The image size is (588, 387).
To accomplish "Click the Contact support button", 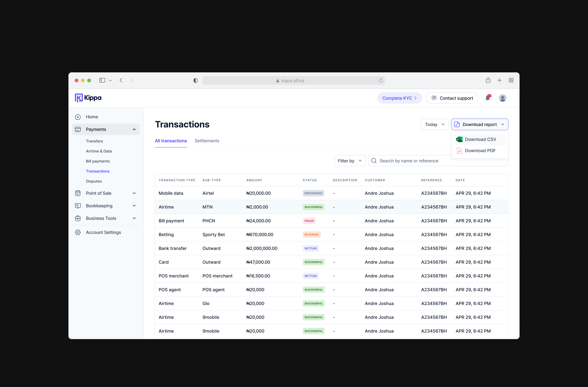I will [452, 98].
